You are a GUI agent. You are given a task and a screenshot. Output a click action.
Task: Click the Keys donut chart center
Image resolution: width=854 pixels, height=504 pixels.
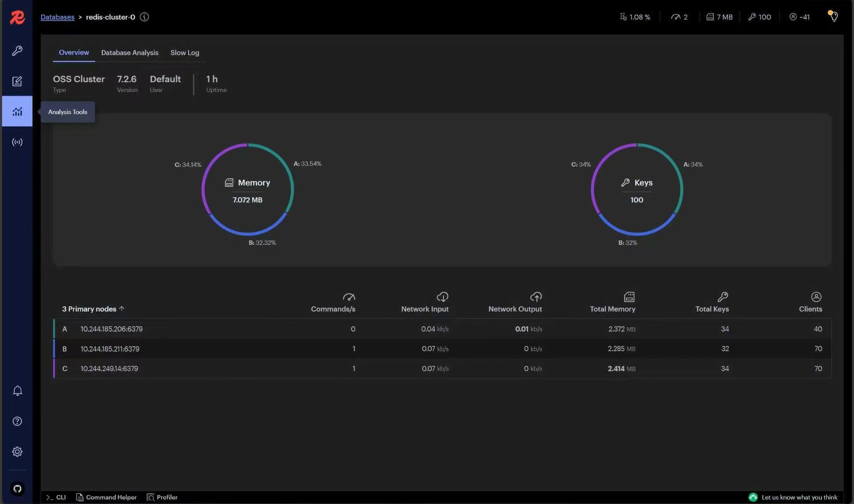[x=637, y=190]
